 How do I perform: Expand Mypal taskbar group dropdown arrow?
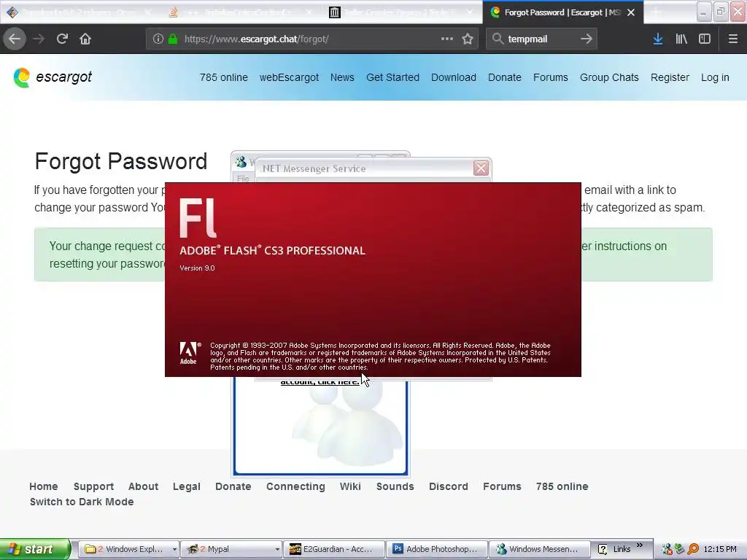click(277, 549)
